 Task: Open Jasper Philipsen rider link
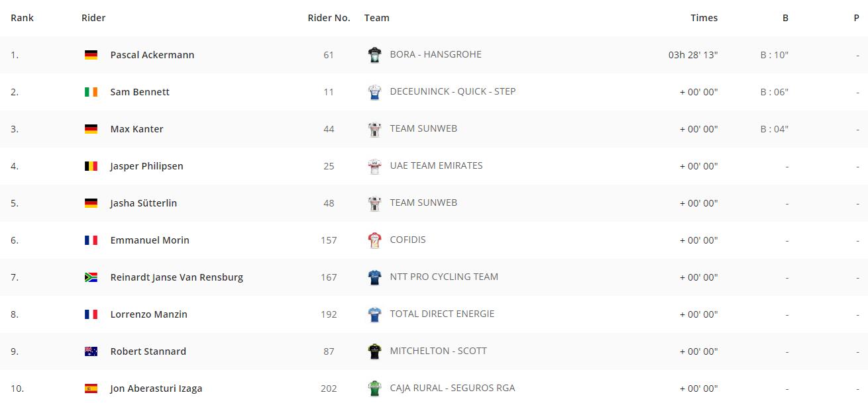(x=146, y=166)
